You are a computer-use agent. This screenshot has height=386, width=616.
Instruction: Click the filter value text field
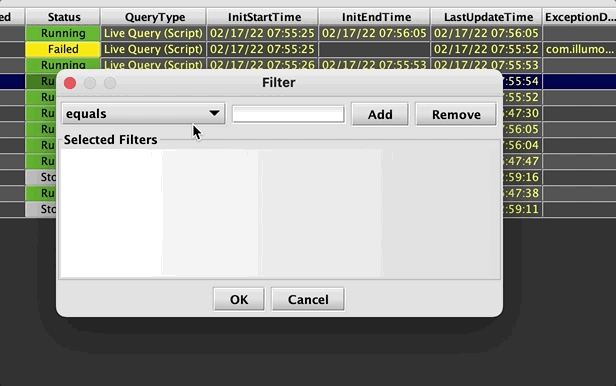click(x=288, y=114)
